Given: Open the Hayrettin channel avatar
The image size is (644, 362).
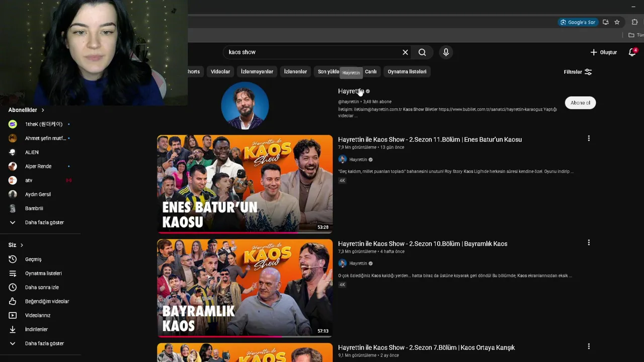Looking at the screenshot, I should [245, 106].
